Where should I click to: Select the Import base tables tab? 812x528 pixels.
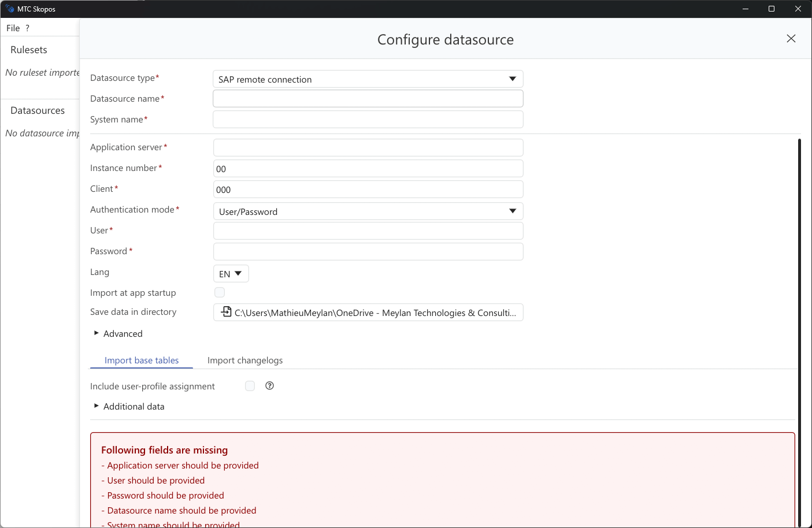pyautogui.click(x=141, y=360)
